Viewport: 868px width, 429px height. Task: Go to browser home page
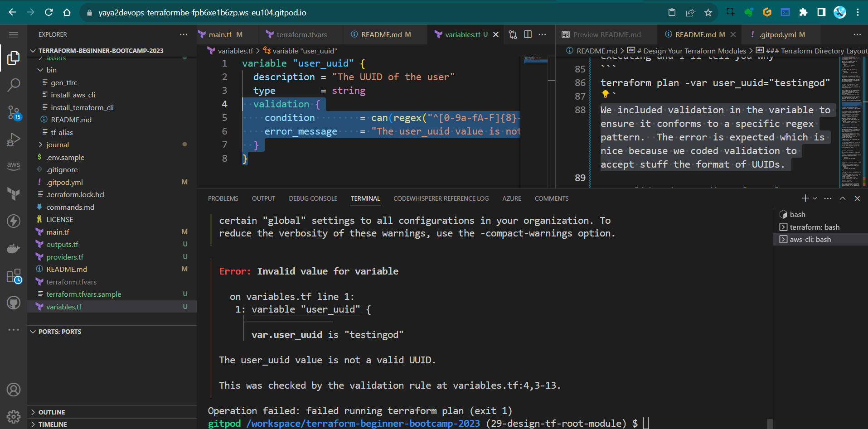point(67,12)
